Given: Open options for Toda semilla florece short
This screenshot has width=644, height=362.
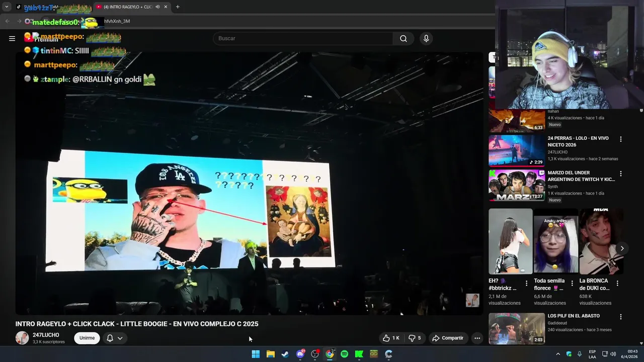Looking at the screenshot, I should point(572,284).
